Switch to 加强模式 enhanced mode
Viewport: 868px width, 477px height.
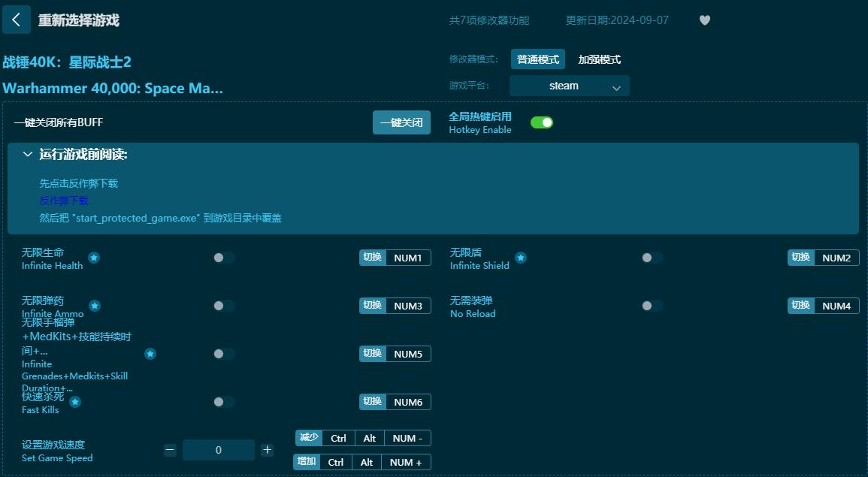point(599,59)
